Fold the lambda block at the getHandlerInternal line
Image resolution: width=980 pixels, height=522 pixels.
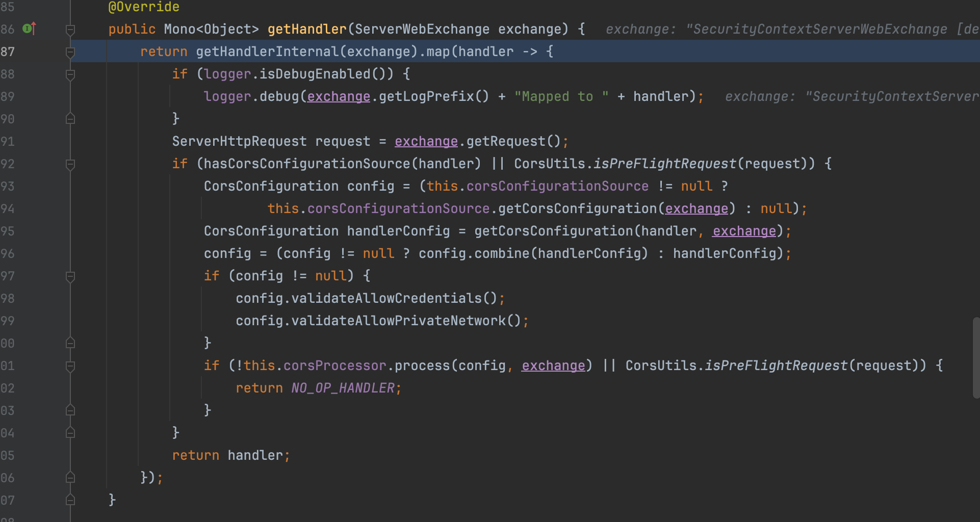(70, 52)
